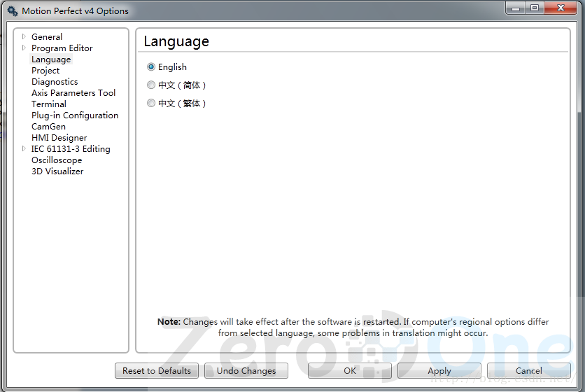585x392 pixels.
Task: Minimize the Options window
Action: click(x=516, y=8)
